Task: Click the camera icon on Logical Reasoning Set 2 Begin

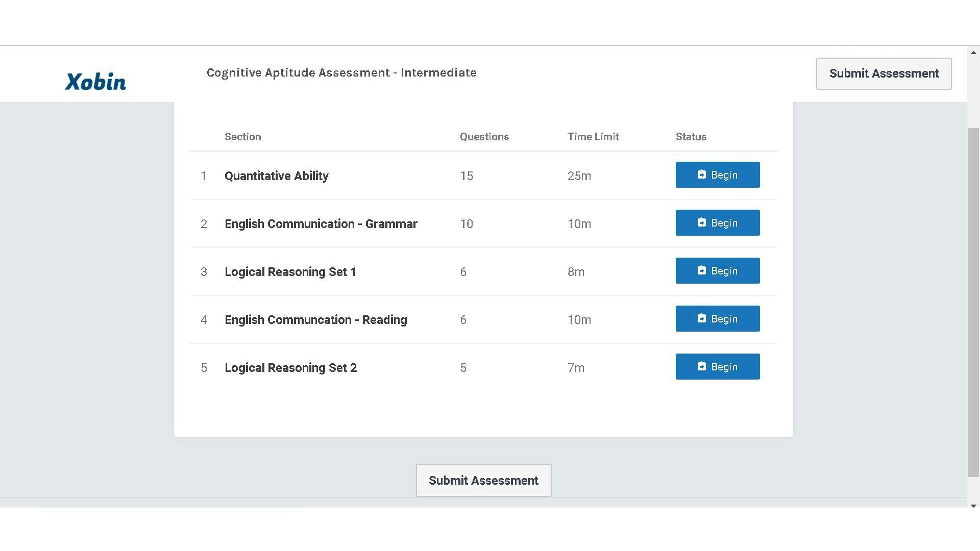Action: tap(703, 366)
